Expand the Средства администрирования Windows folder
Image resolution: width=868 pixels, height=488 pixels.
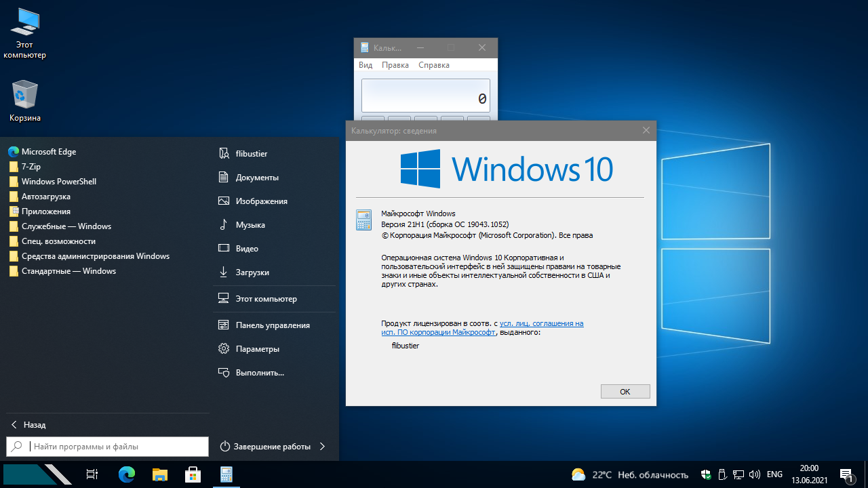[95, 256]
